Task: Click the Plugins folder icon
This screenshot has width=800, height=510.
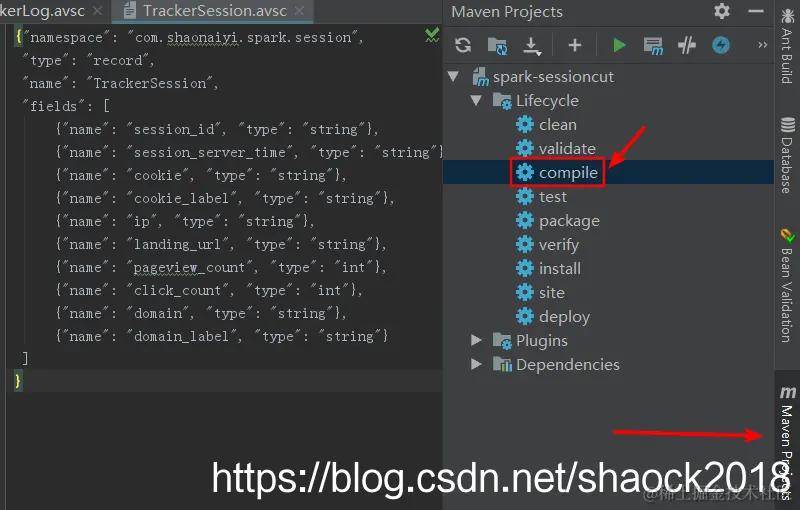Action: click(502, 341)
